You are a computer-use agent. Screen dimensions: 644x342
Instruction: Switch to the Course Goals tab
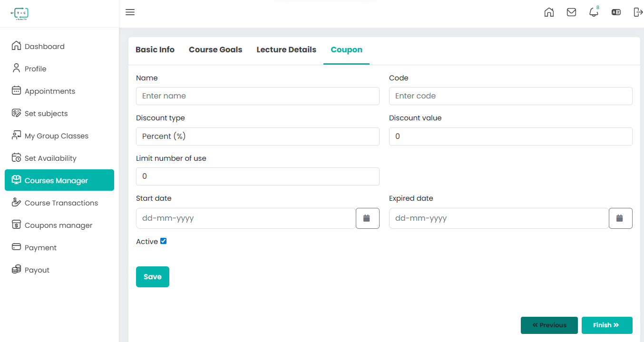(x=215, y=49)
